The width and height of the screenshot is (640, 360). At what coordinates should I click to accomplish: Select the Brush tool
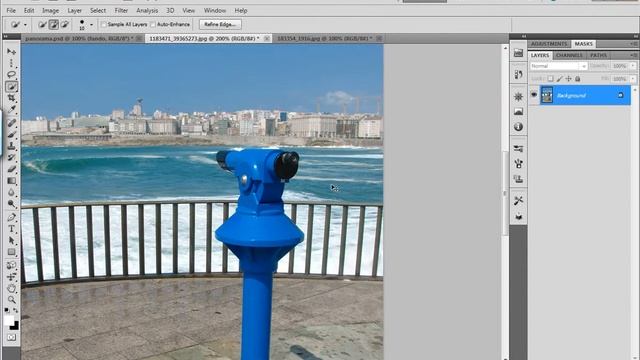(x=11, y=134)
